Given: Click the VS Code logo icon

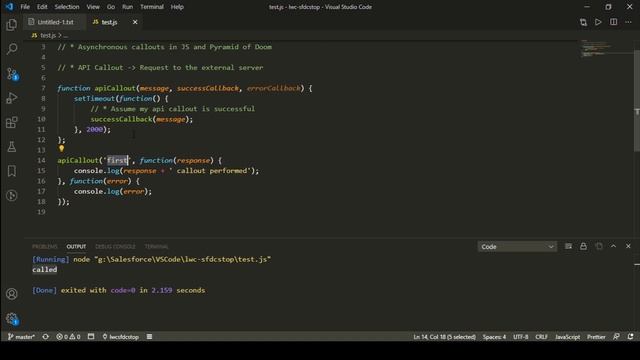Looking at the screenshot, I should [9, 7].
